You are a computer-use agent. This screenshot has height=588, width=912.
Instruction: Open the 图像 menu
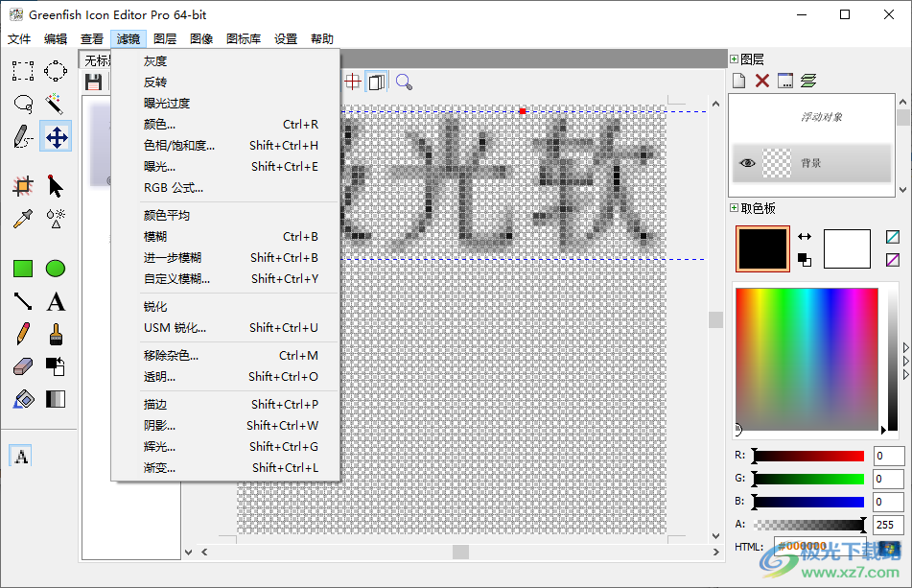[x=201, y=38]
